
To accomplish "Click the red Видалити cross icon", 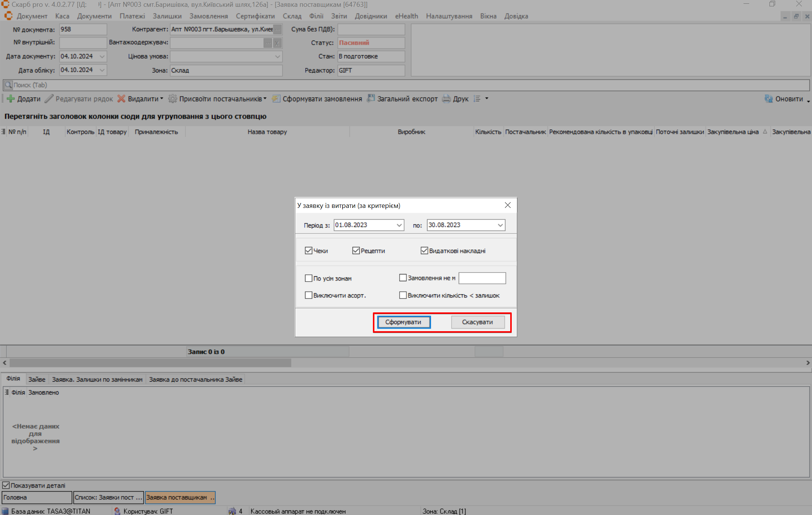I will (121, 99).
